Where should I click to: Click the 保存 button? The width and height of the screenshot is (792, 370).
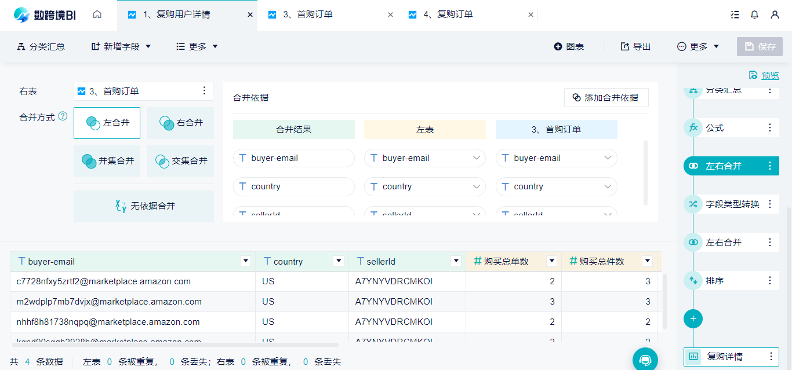(760, 46)
